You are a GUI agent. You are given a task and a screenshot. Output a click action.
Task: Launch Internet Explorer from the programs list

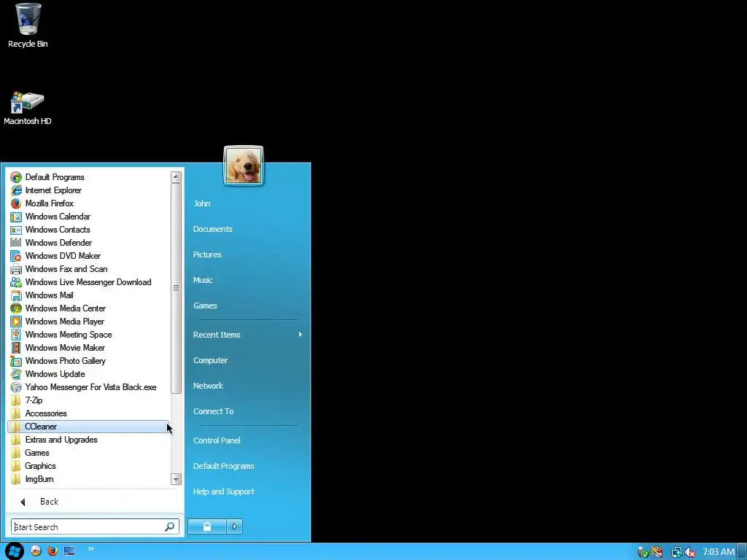88,190
